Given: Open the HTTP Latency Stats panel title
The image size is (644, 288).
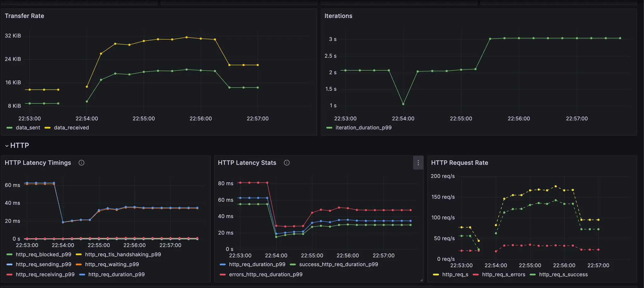Looking at the screenshot, I should point(247,163).
